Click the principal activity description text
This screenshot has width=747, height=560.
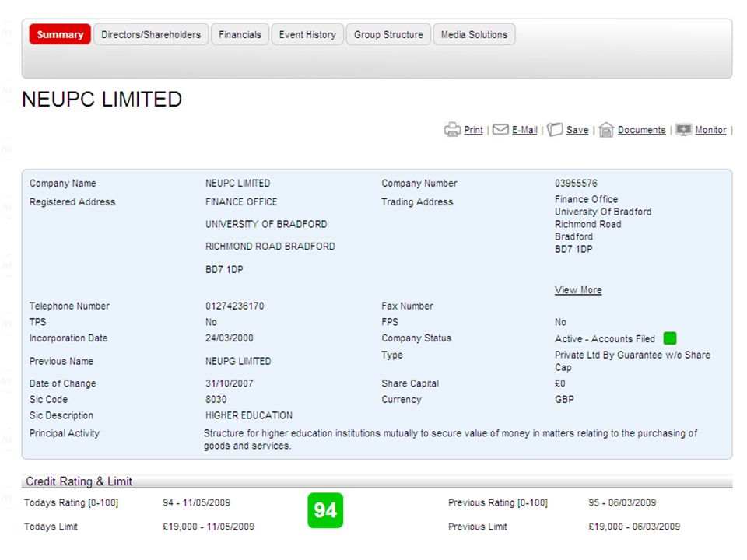[451, 439]
